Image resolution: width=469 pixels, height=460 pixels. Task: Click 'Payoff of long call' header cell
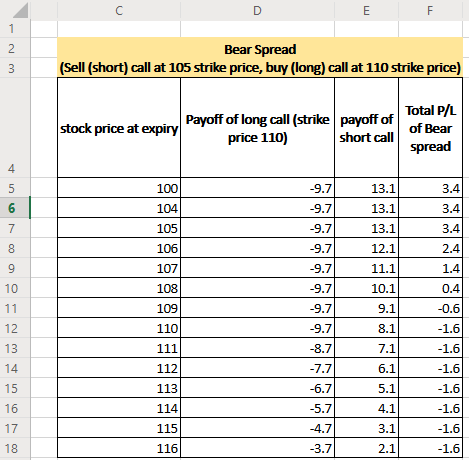pyautogui.click(x=257, y=128)
